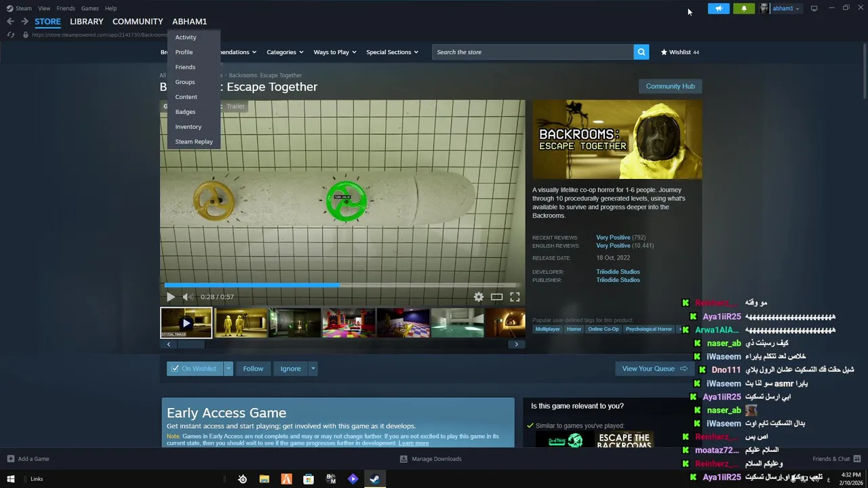
Task: Open Inventory from the dropdown menu
Action: coord(188,127)
